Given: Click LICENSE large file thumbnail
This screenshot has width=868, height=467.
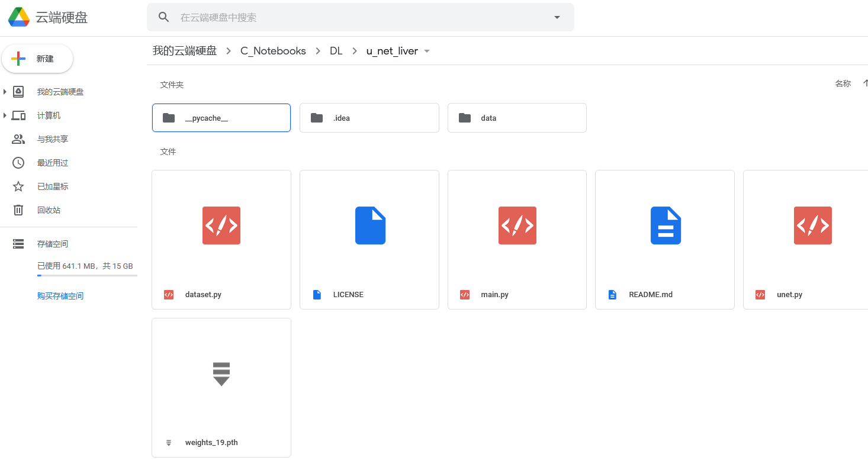Looking at the screenshot, I should coord(371,226).
